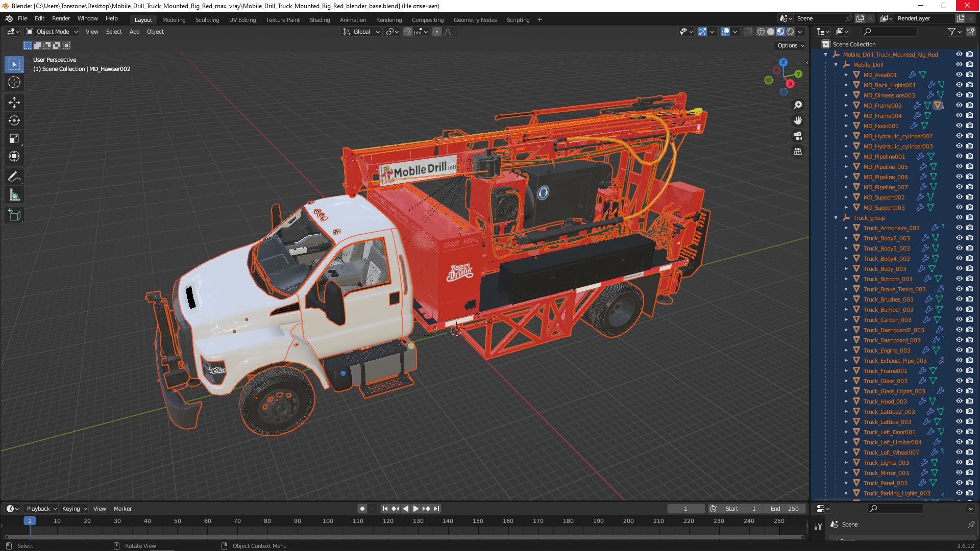Select the Add Cube tool

point(14,215)
